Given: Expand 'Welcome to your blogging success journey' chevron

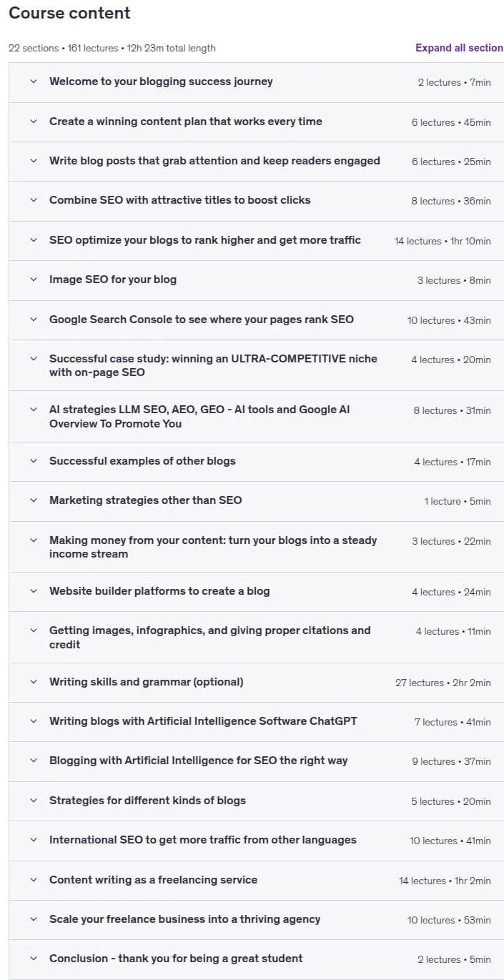Looking at the screenshot, I should [33, 81].
